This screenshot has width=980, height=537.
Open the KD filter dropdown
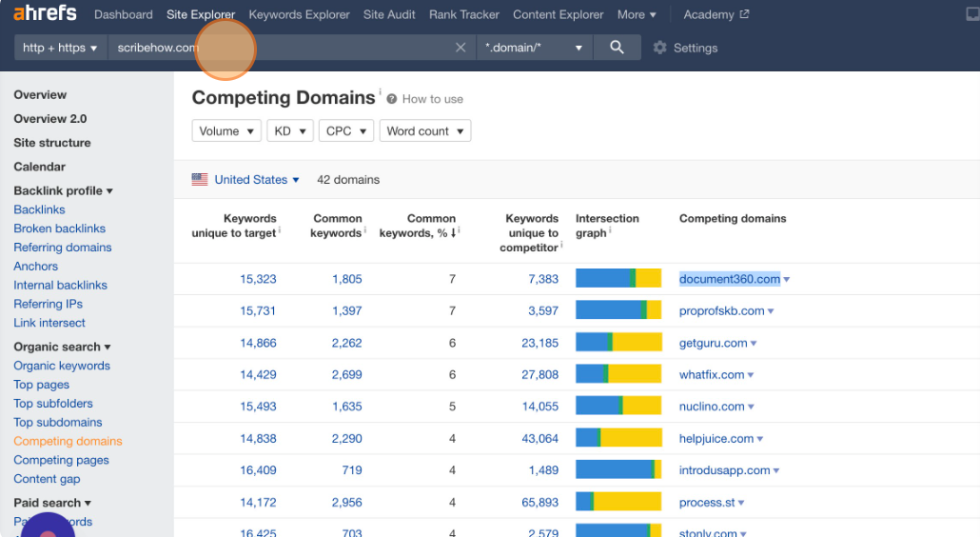coord(290,130)
